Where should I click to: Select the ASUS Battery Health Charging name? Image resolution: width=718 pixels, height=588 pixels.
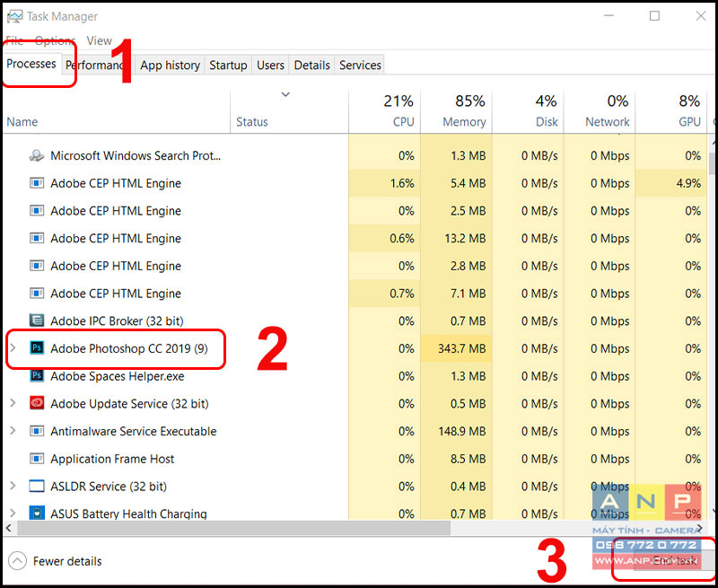[128, 513]
